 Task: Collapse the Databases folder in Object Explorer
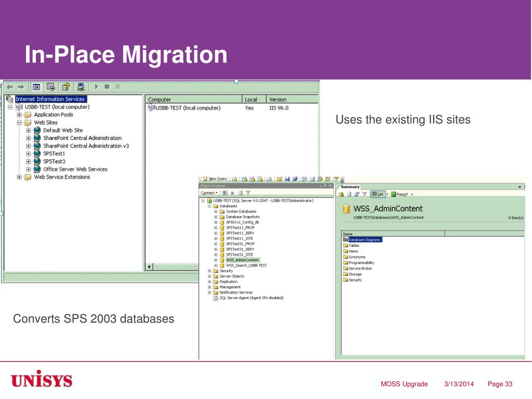pos(209,206)
